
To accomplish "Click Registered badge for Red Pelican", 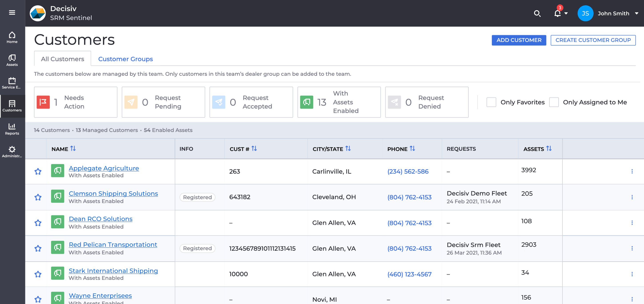I will tap(197, 248).
